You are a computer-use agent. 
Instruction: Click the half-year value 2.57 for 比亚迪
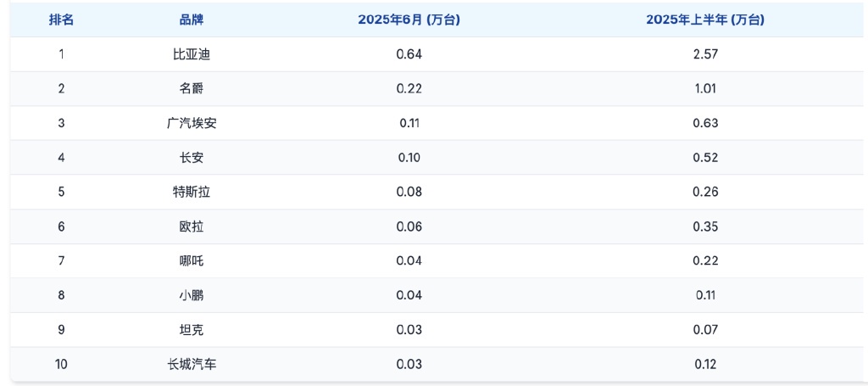[704, 54]
